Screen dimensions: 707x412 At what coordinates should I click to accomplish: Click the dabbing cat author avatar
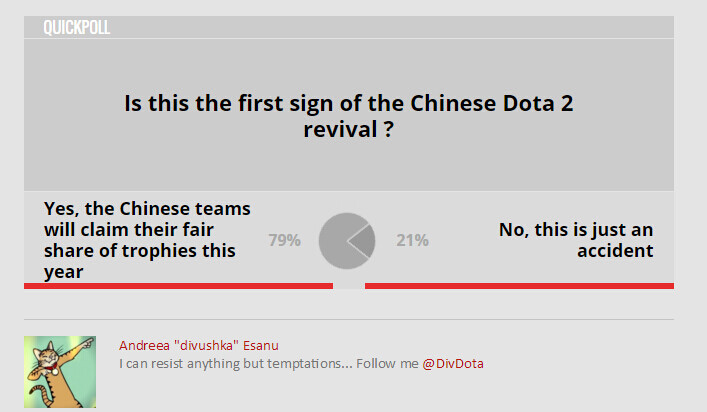[x=60, y=372]
